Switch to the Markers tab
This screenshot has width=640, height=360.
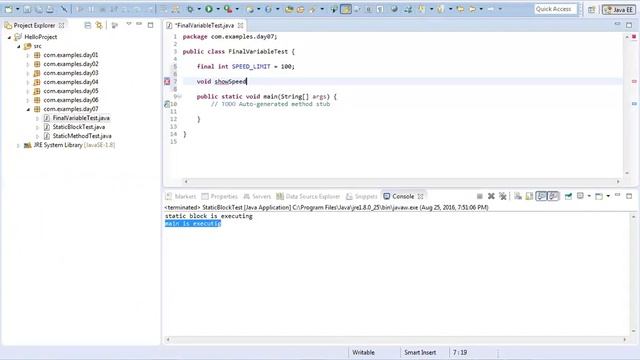click(x=181, y=196)
